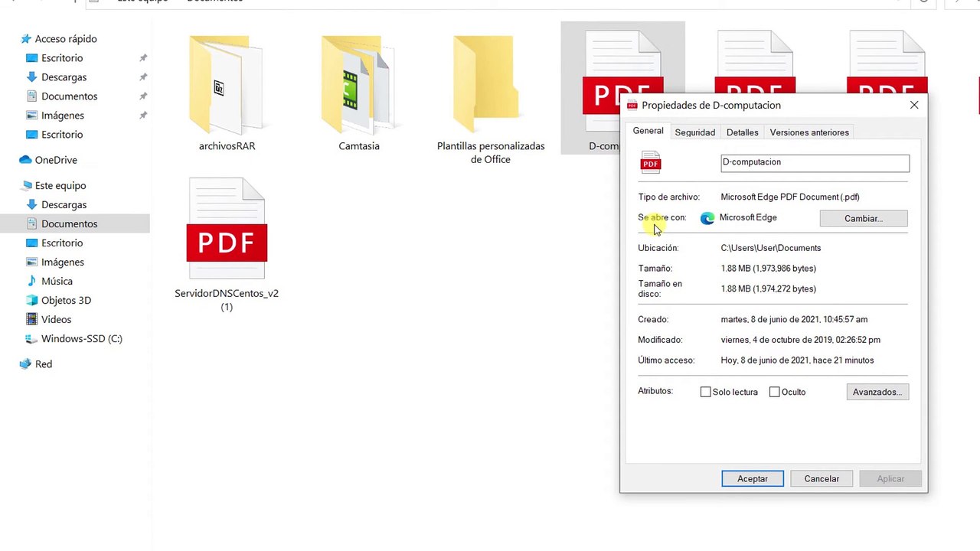Click the Aplicar button
This screenshot has width=980, height=551.
click(890, 479)
